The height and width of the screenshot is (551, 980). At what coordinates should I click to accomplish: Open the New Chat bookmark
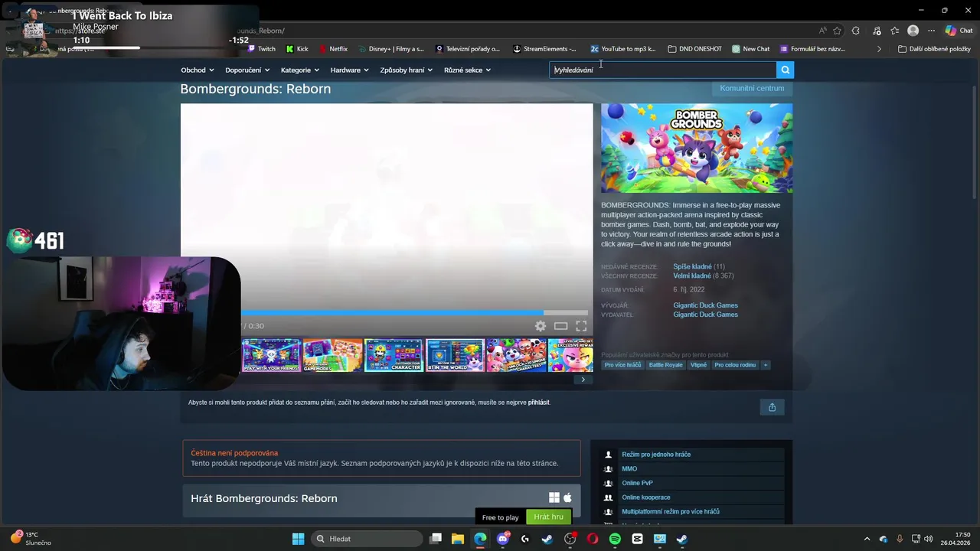[x=750, y=49]
